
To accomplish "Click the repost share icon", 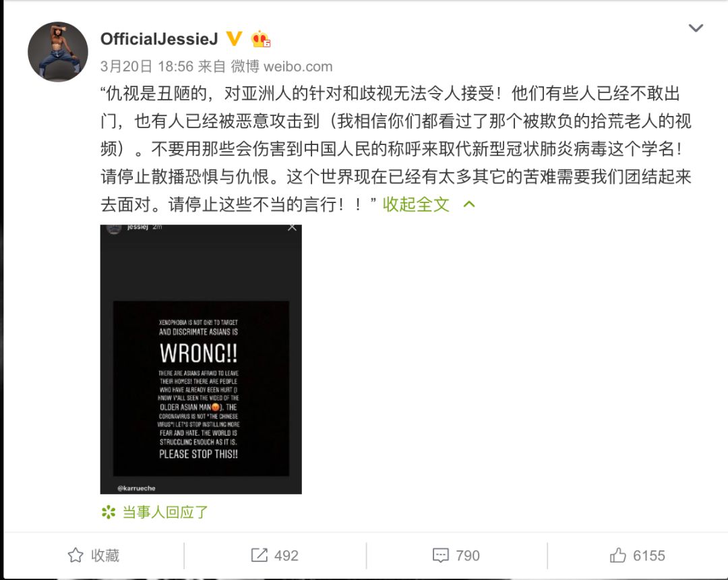I will point(259,556).
